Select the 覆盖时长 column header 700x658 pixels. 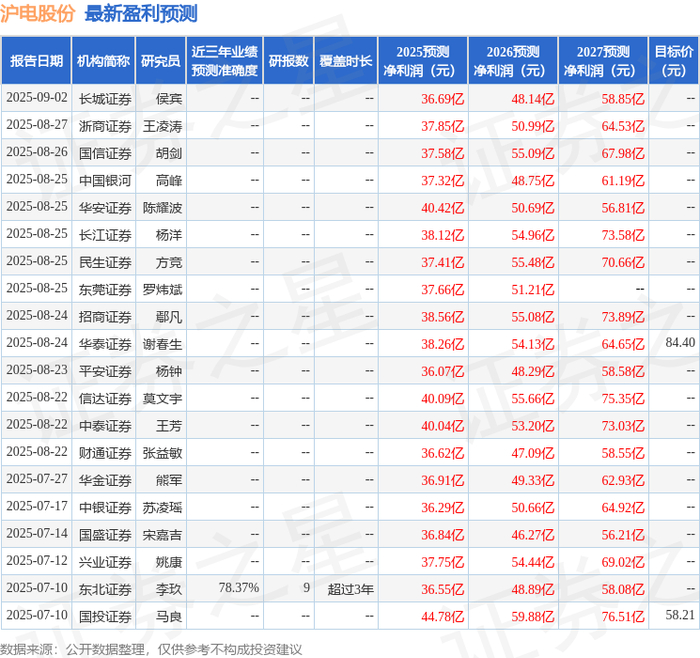click(x=346, y=61)
